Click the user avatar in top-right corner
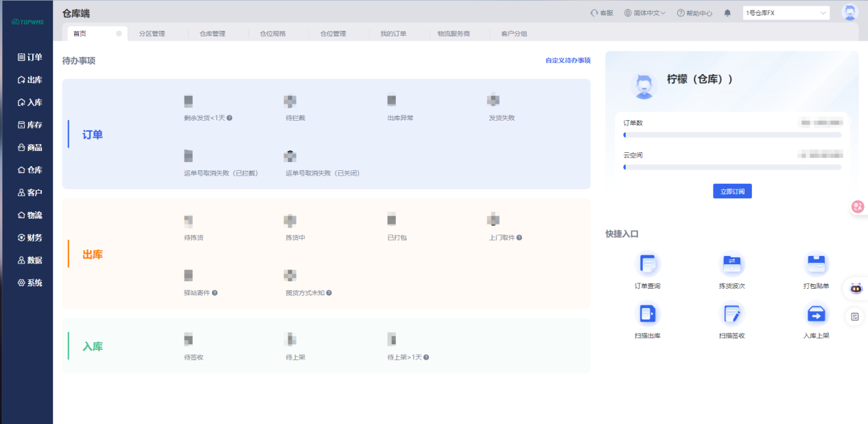868x424 pixels. [849, 12]
